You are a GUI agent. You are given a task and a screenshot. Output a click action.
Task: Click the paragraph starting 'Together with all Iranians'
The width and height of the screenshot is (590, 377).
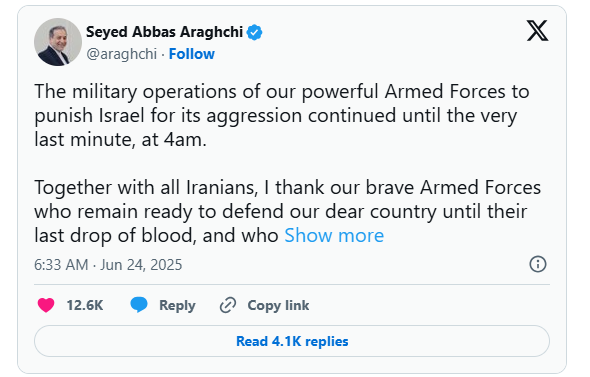(x=287, y=211)
